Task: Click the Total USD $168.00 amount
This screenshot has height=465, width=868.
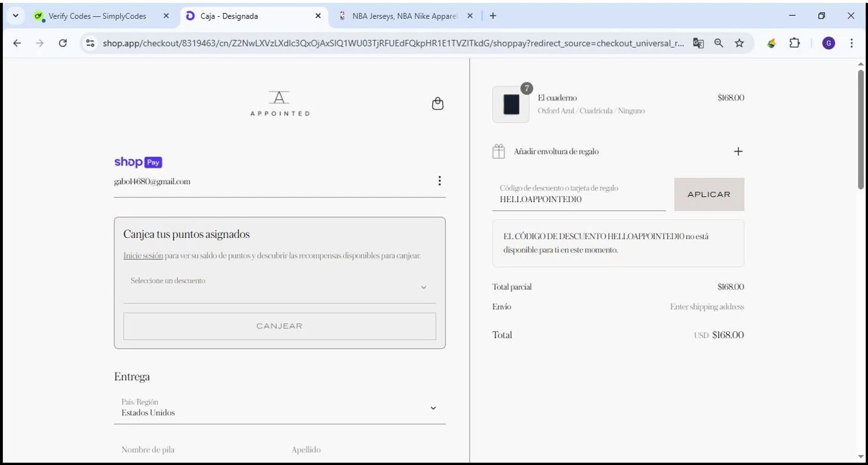Action: (728, 335)
